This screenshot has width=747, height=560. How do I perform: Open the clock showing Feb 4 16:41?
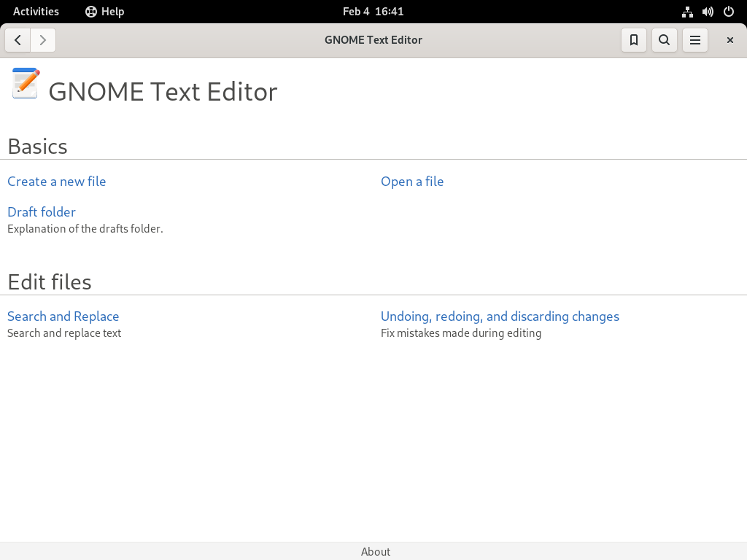coord(373,12)
